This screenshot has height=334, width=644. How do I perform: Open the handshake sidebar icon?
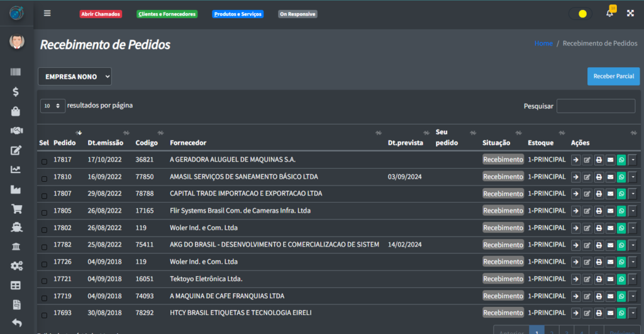pyautogui.click(x=16, y=131)
